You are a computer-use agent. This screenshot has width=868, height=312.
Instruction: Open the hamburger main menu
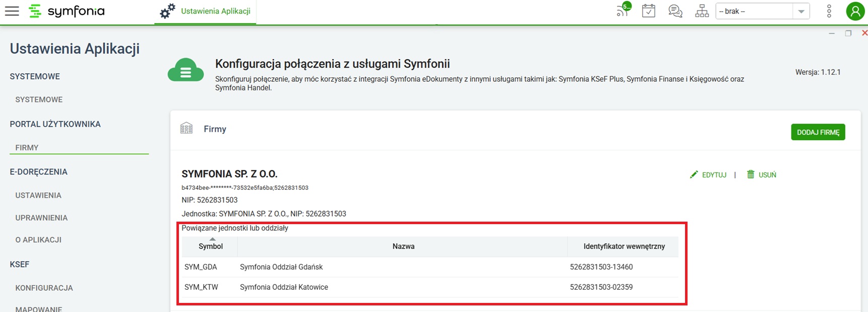[x=12, y=11]
